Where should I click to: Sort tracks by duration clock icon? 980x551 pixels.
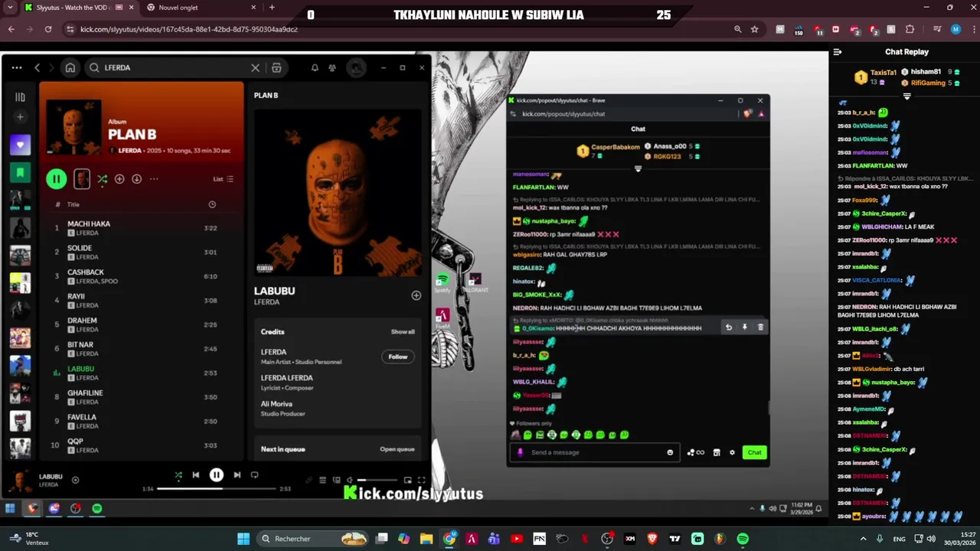(212, 204)
